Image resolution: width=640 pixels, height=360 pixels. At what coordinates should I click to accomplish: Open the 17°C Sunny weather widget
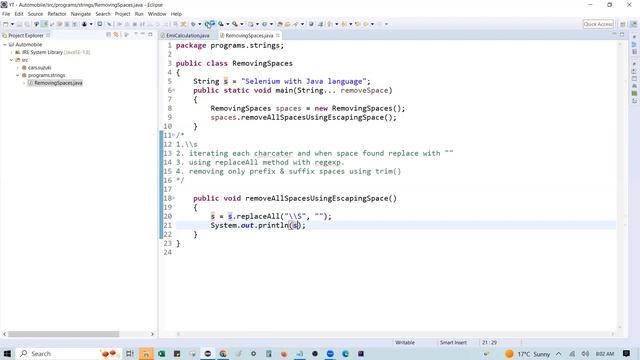[x=529, y=353]
